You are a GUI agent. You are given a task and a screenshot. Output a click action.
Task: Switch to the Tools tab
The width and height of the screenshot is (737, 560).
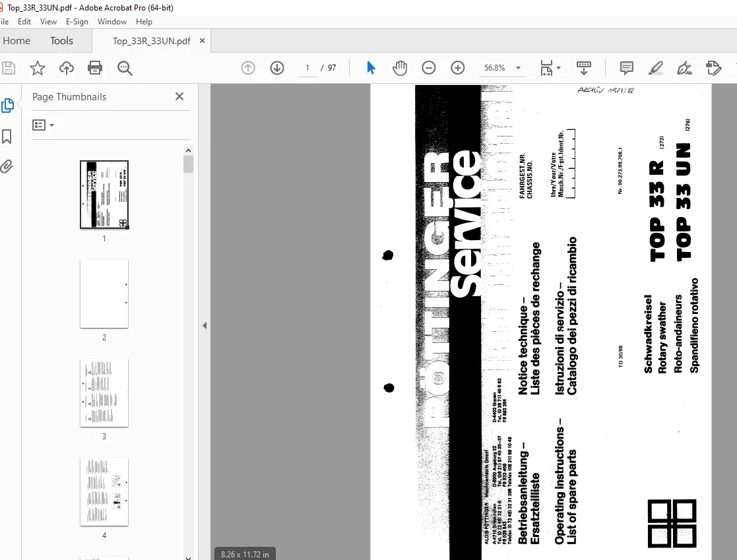(61, 41)
